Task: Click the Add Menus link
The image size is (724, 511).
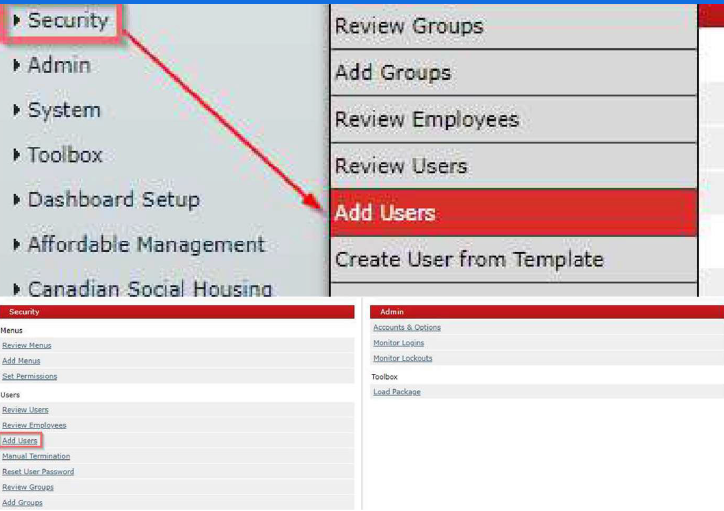Action: click(x=21, y=361)
